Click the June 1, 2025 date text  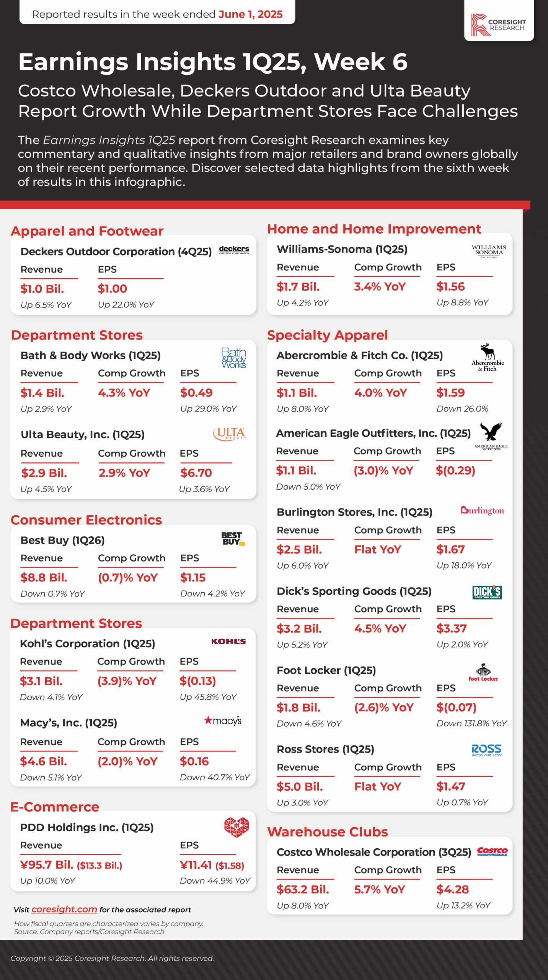250,14
